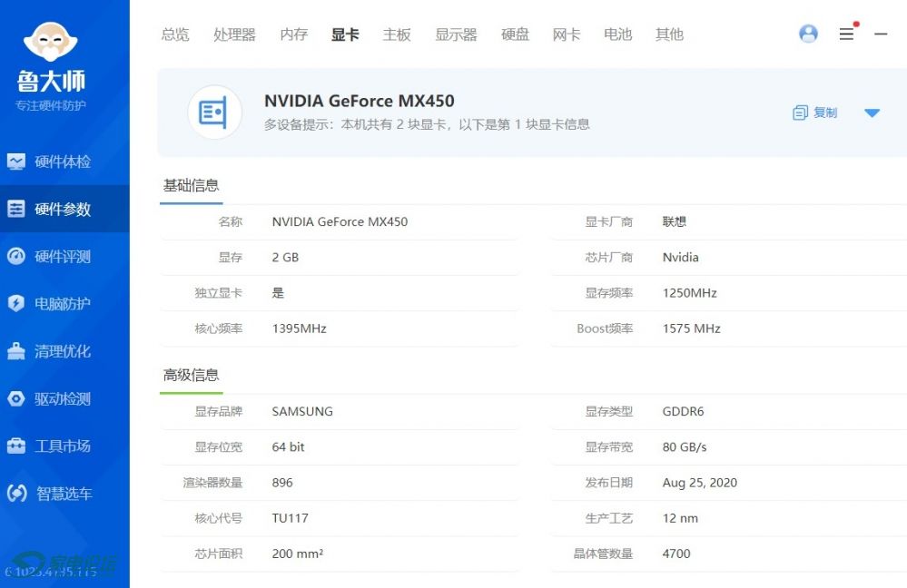This screenshot has height=588, width=907.
Task: Select the 名称 value NVIDIA GeForce MX450
Action: click(340, 221)
